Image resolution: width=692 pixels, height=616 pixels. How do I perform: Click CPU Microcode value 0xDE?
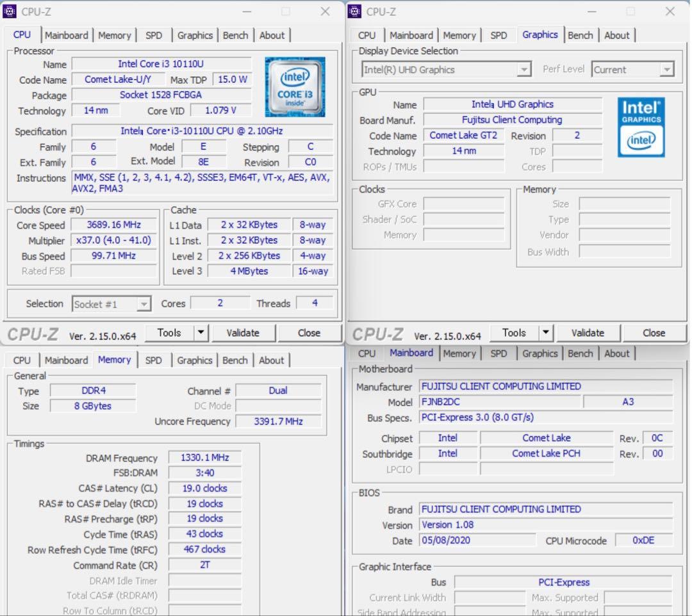[x=644, y=540]
